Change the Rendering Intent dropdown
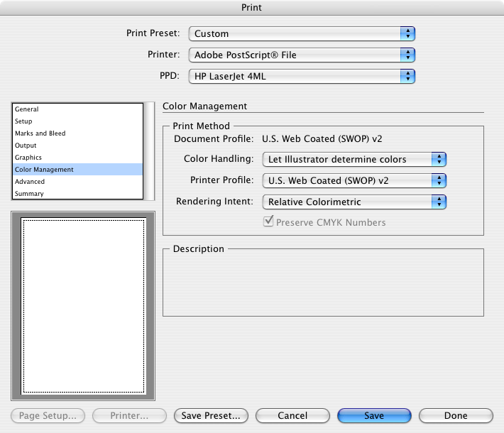The image size is (504, 433). 354,202
